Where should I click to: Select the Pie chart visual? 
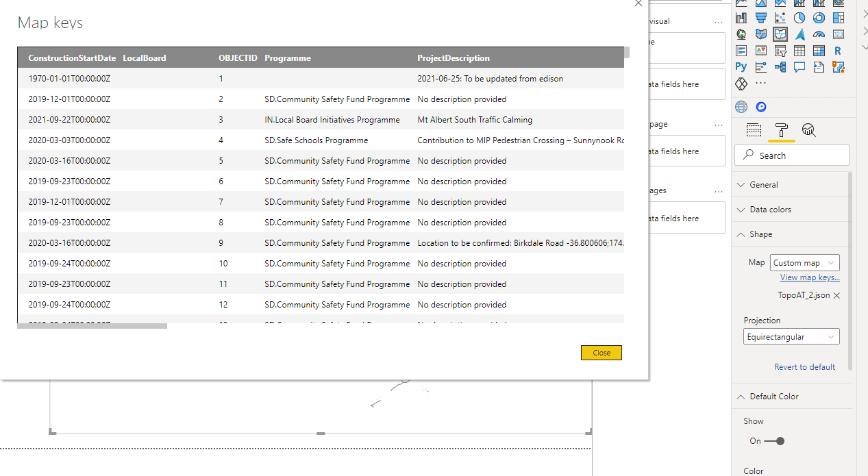(x=799, y=18)
